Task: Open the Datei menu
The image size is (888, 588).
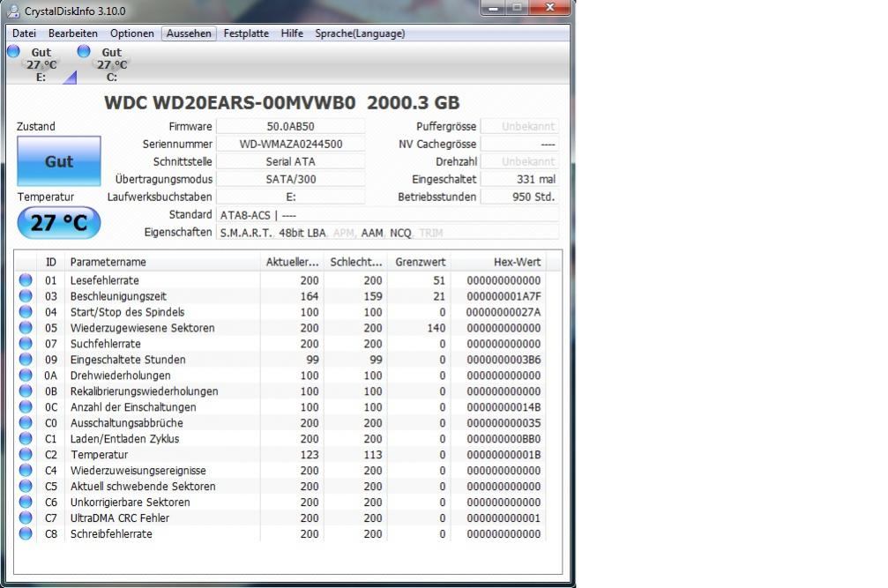Action: [24, 33]
